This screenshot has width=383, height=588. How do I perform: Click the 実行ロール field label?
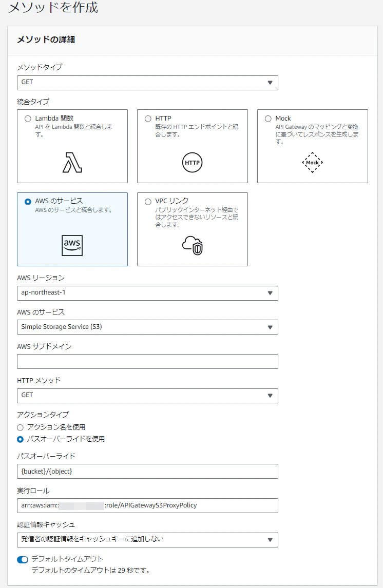[33, 491]
